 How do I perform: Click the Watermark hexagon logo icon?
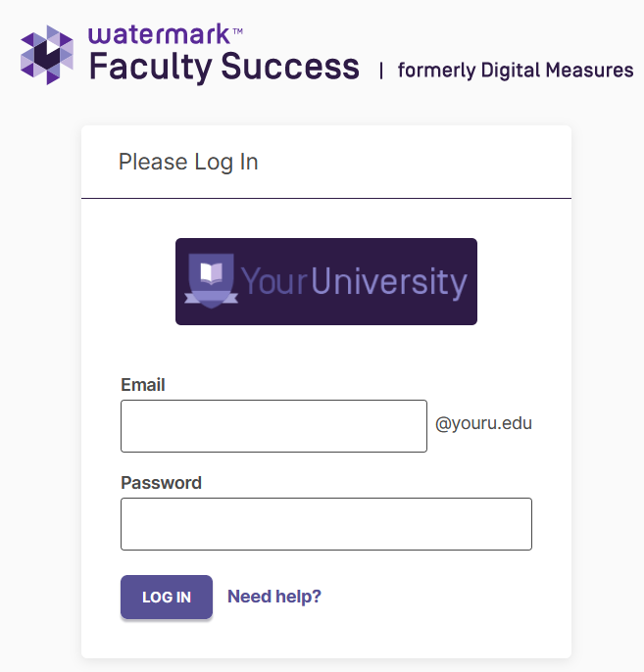pos(47,55)
